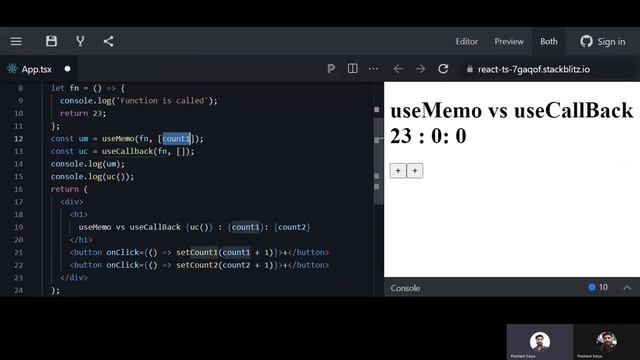Click second + button in preview
This screenshot has width=640, height=360.
(x=415, y=171)
